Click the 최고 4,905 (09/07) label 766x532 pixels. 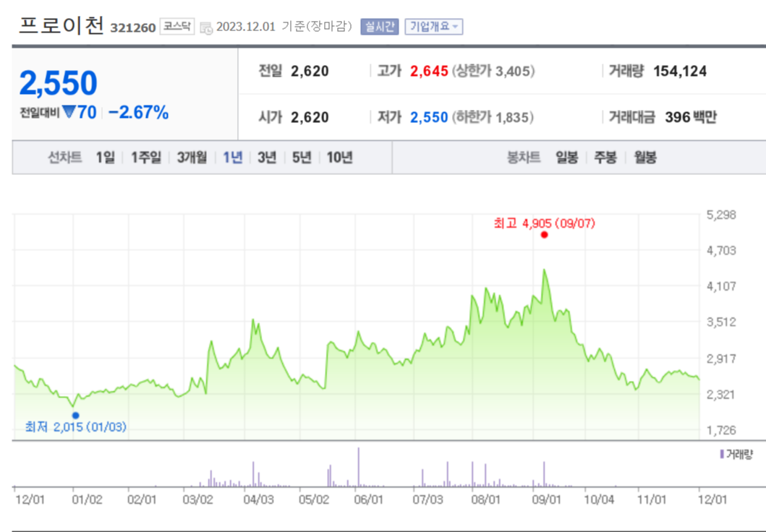click(x=544, y=223)
